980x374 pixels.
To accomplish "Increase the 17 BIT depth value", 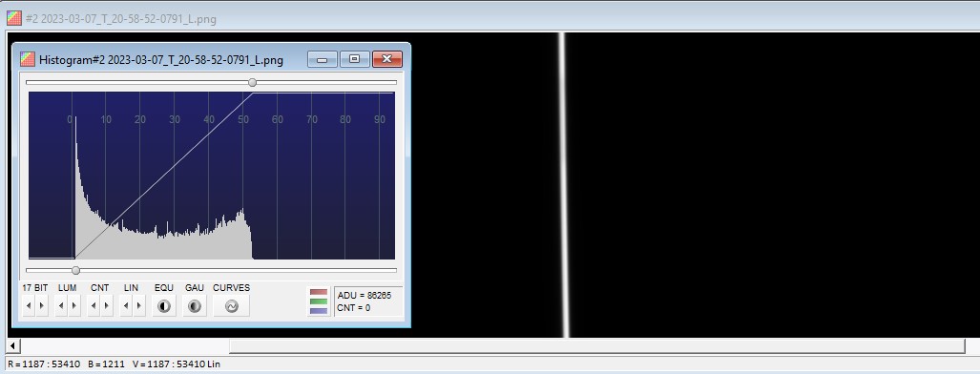I will click(x=42, y=306).
